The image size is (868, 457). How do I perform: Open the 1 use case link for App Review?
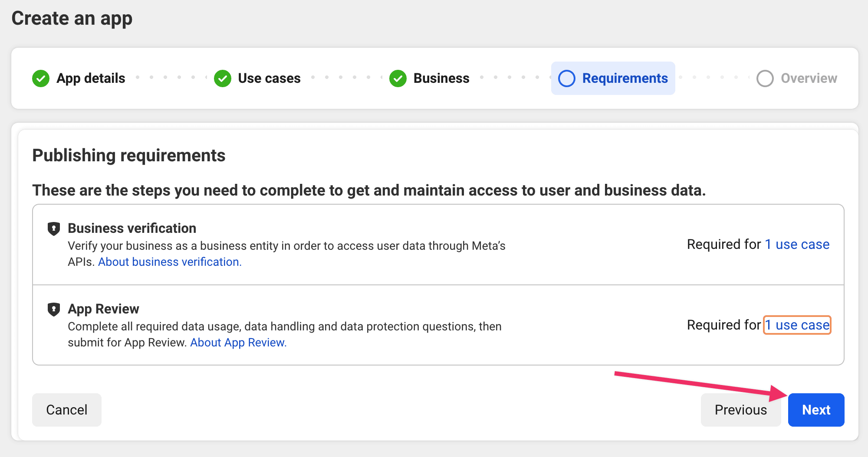click(797, 325)
